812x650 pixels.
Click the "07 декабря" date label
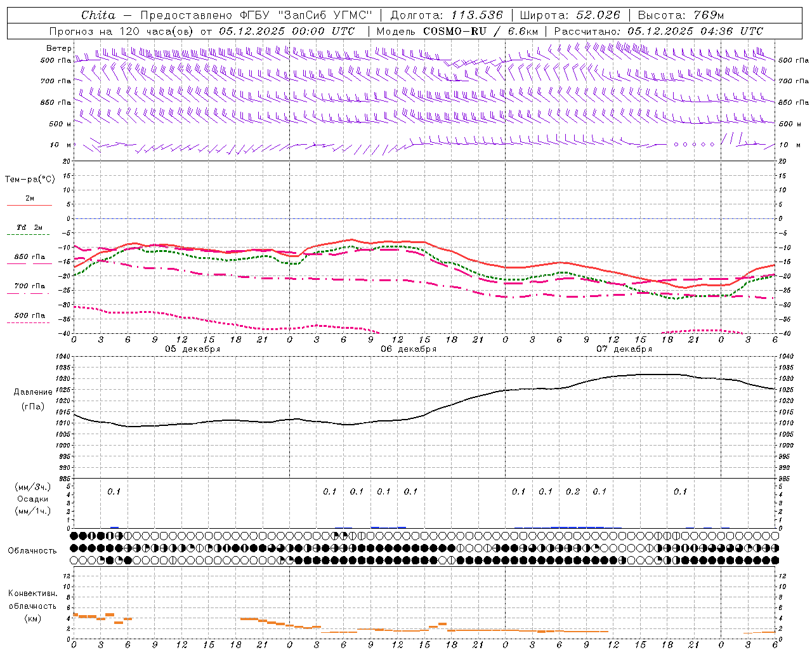tap(624, 349)
